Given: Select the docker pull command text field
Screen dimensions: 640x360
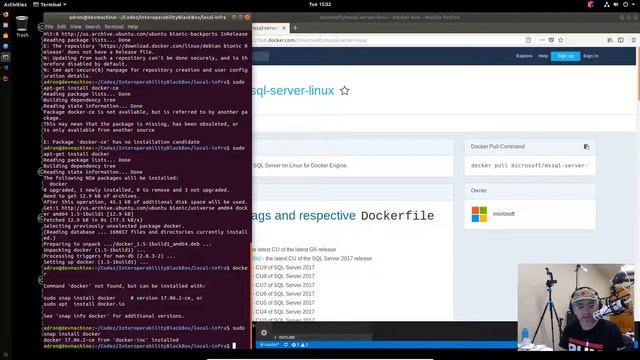Looking at the screenshot, I should (x=529, y=166).
